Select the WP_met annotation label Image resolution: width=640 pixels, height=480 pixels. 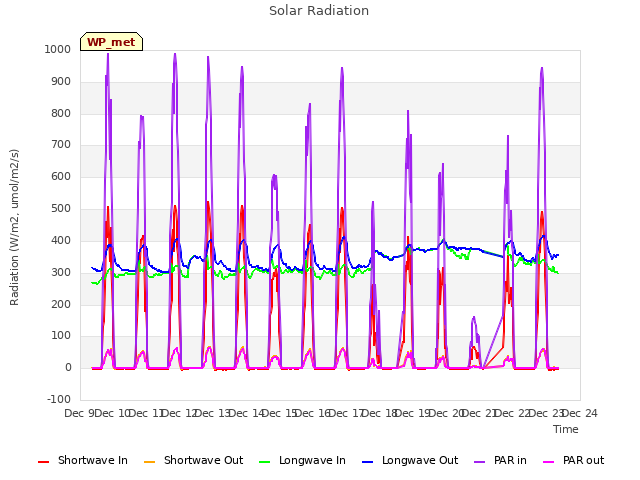111,42
